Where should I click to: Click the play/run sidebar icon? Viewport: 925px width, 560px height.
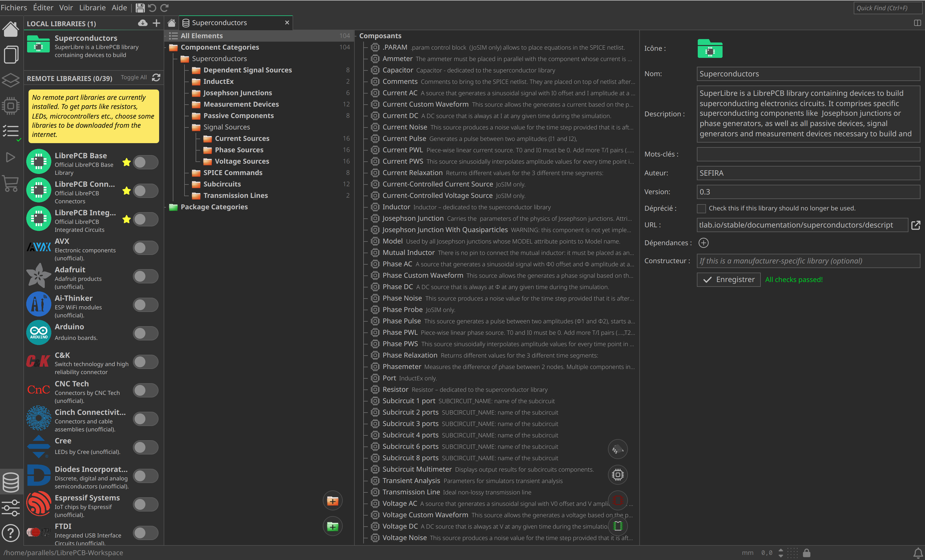pyautogui.click(x=11, y=157)
